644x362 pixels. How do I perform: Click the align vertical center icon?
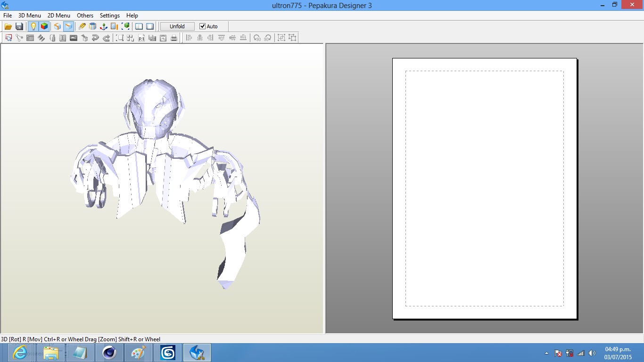[232, 38]
